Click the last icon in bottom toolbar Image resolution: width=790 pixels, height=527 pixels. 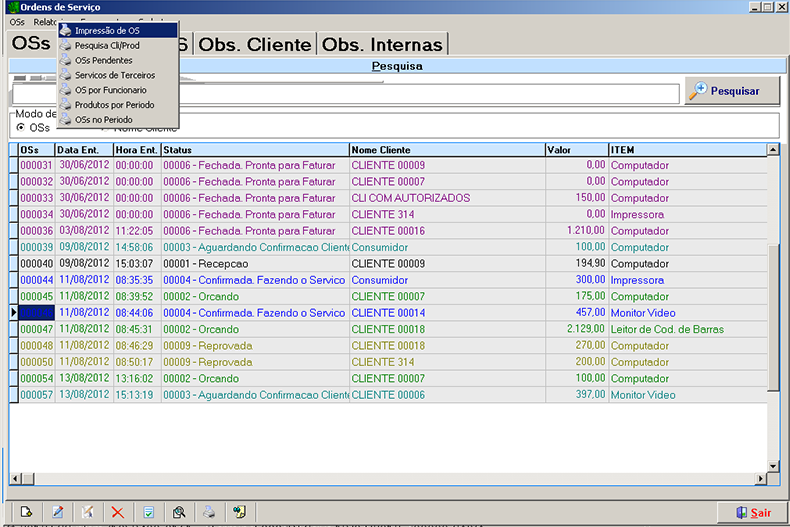pos(240,512)
